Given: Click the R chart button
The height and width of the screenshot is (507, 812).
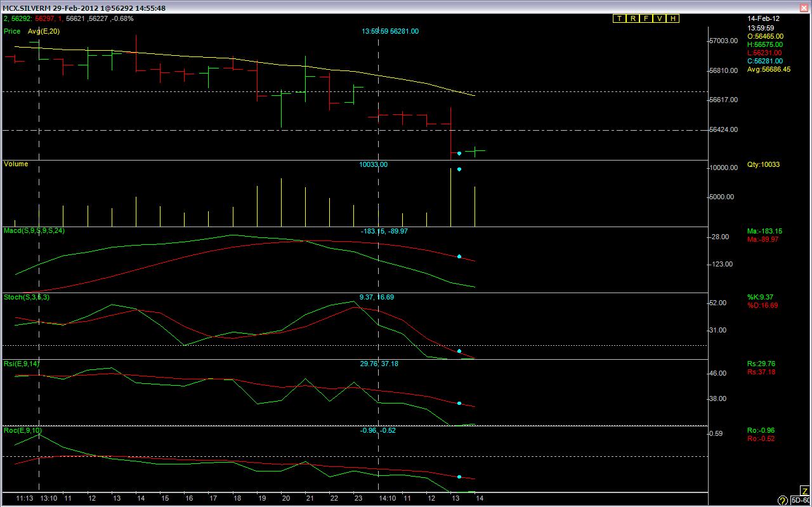Looking at the screenshot, I should coord(632,18).
